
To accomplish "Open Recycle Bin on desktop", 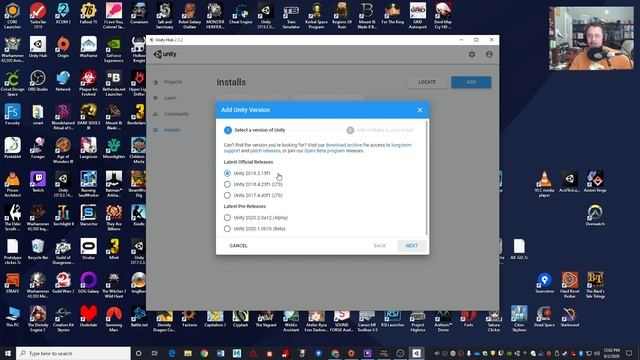I will [38, 249].
